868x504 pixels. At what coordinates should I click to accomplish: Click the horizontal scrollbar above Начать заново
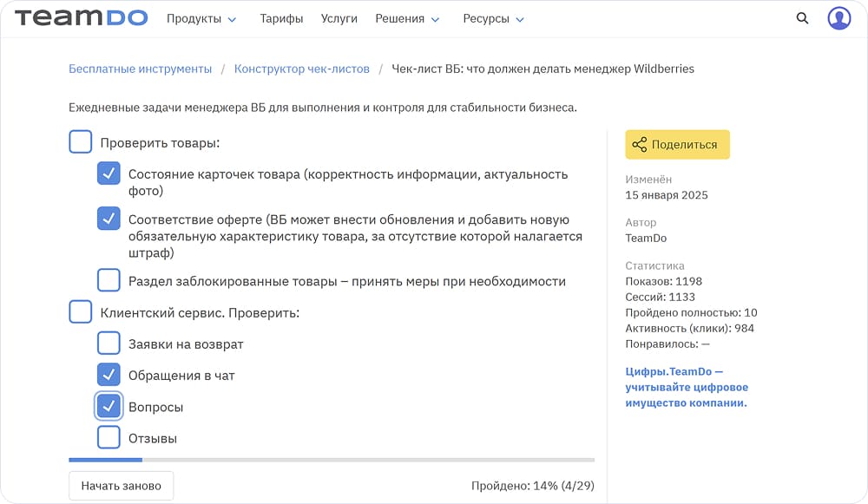click(x=105, y=460)
